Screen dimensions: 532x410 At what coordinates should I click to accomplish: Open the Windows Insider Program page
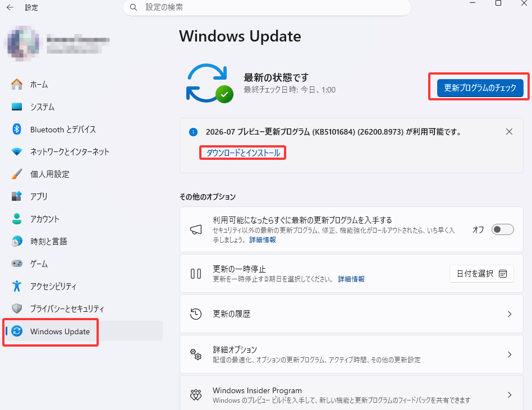(351, 394)
